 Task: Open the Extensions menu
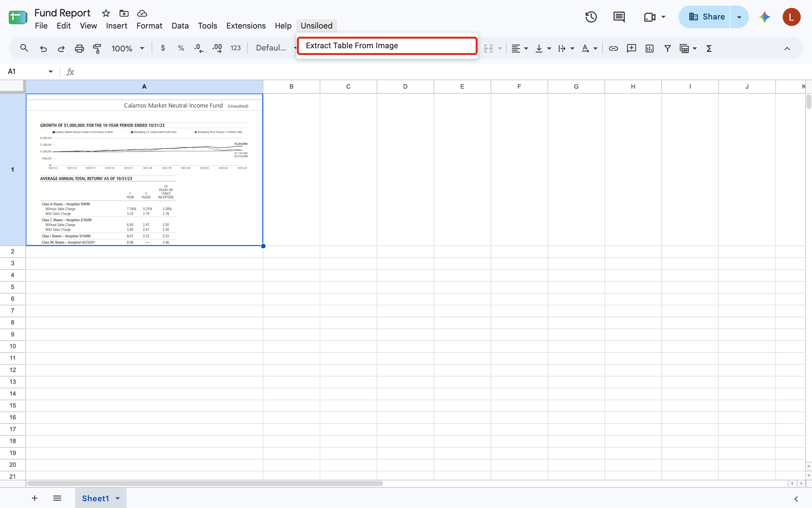coord(246,26)
